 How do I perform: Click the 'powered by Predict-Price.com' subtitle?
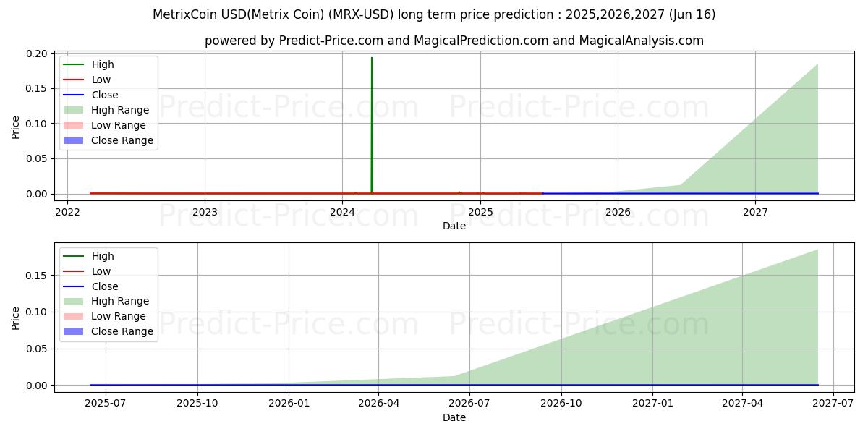click(454, 41)
